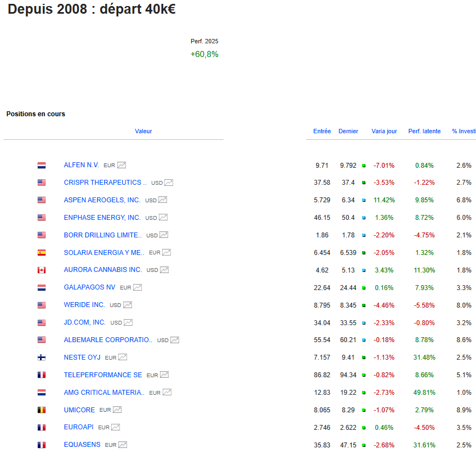This screenshot has height=454, width=476.
Task: Open chart icon for EUROAPI
Action: 116,428
